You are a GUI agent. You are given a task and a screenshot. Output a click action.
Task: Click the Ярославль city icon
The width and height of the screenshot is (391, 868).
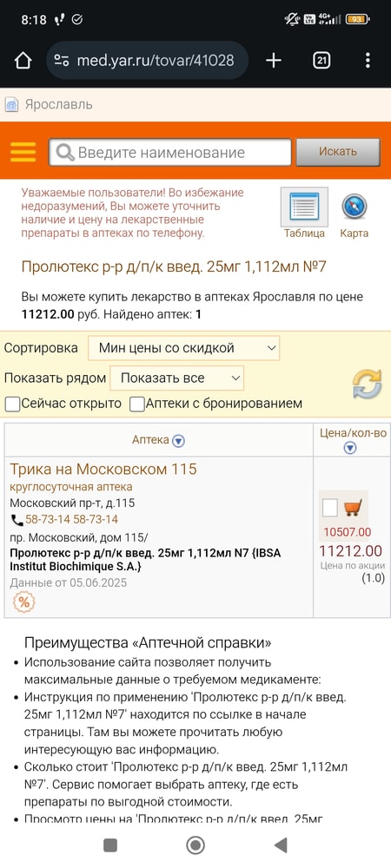(x=11, y=105)
